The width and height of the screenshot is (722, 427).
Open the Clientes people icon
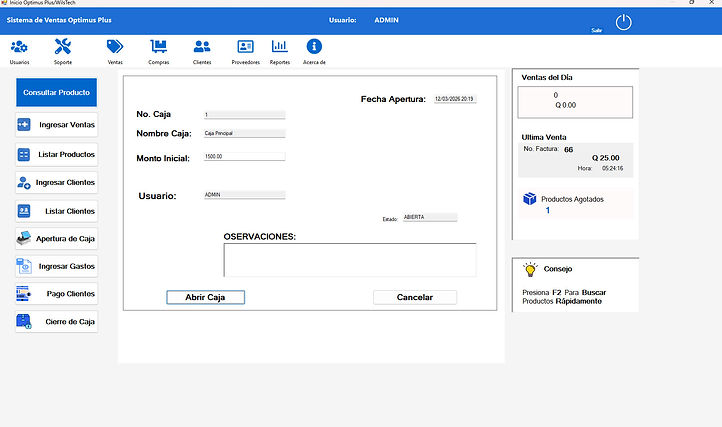202,47
